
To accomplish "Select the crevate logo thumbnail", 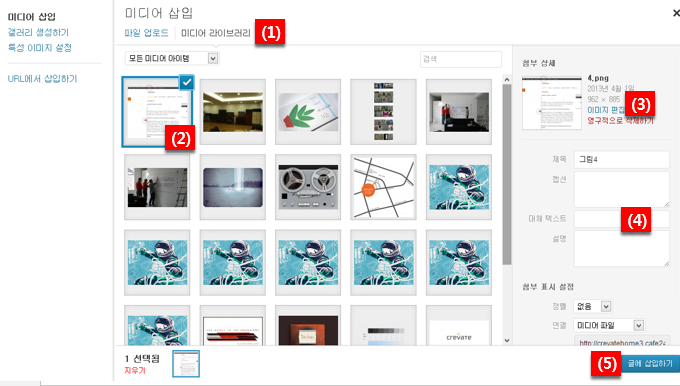I will click(459, 325).
